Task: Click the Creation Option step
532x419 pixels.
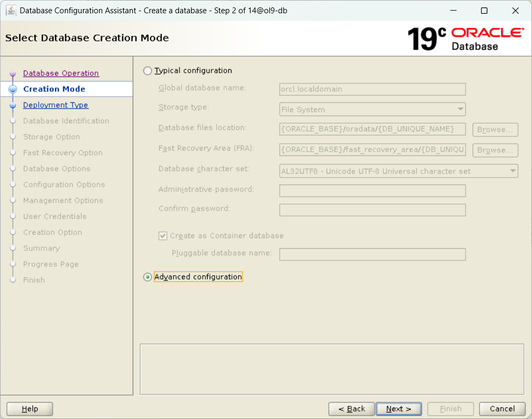Action: [53, 232]
